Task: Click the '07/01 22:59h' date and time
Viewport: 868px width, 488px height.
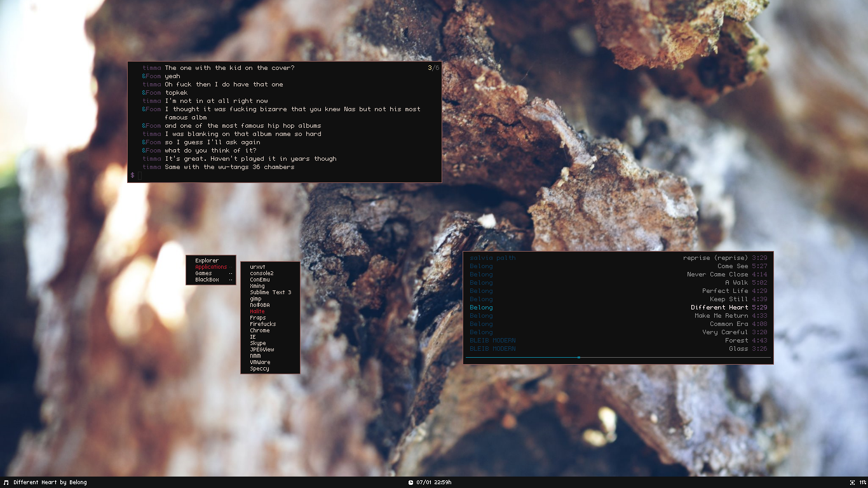Action: click(434, 482)
